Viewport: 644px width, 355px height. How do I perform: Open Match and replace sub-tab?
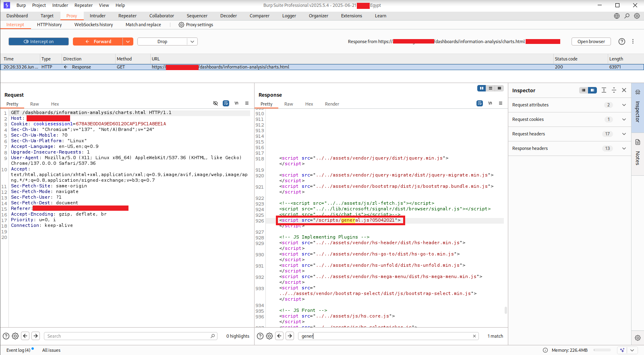pyautogui.click(x=143, y=25)
